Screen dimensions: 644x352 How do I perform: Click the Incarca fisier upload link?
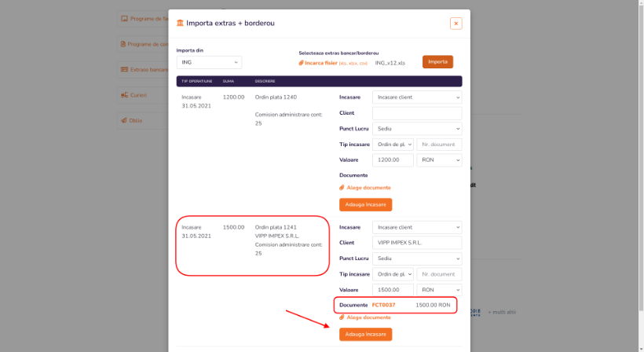point(320,62)
